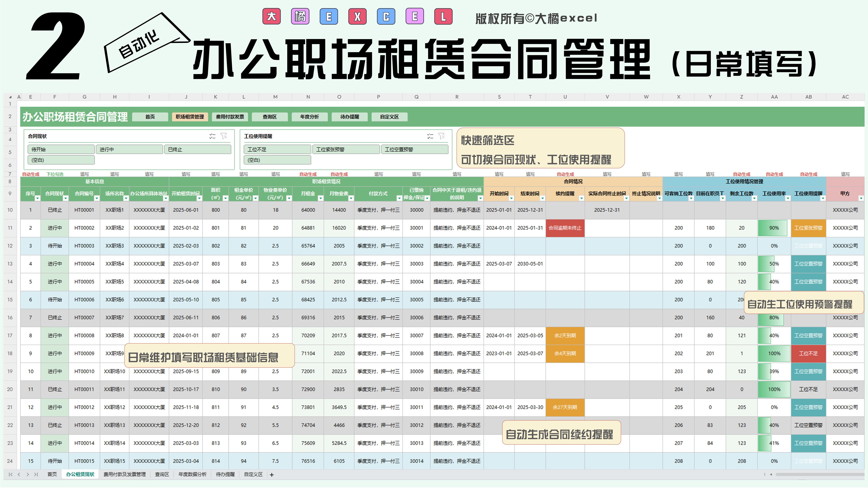Toggle 进行中 slicer option
Viewport: 868px width, 488px height.
[129, 149]
